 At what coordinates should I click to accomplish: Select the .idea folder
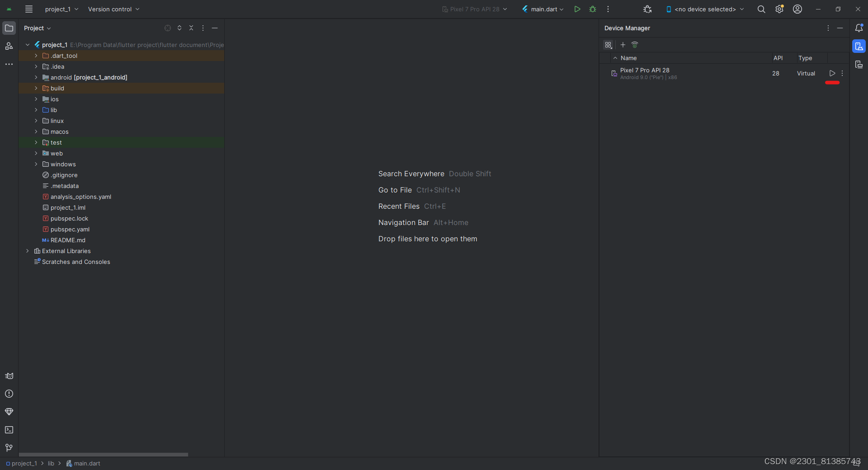point(122,66)
